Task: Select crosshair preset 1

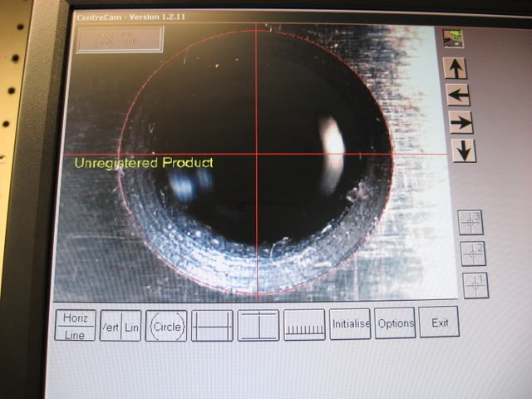Action: tap(475, 284)
